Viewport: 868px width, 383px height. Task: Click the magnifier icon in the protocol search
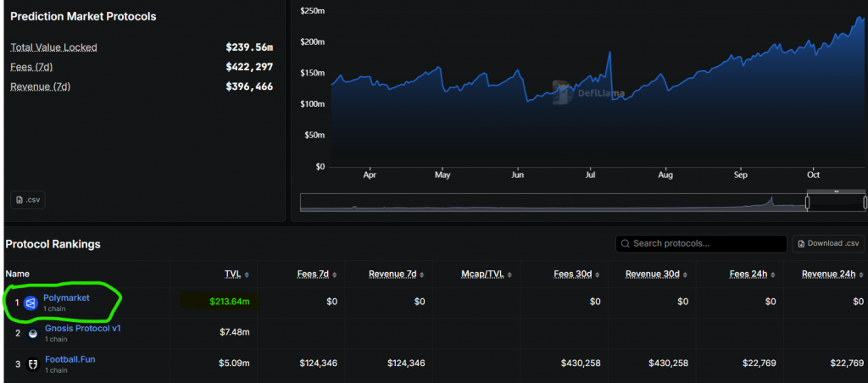click(626, 244)
